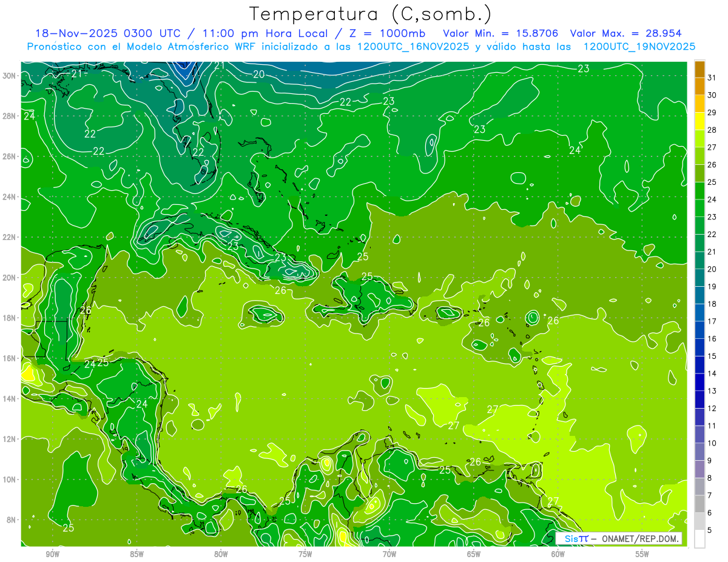Pick the yellow swatch between 28 and 29
Viewport: 728px width, 562px height.
point(699,121)
